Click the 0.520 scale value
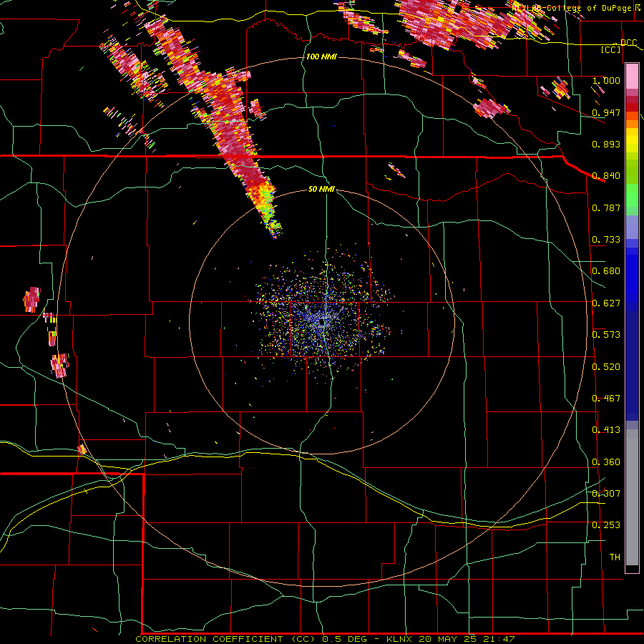This screenshot has height=644, width=644. (606, 367)
